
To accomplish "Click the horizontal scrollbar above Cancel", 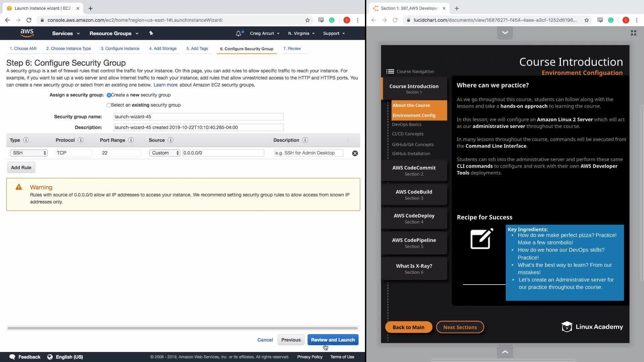I will [x=183, y=328].
